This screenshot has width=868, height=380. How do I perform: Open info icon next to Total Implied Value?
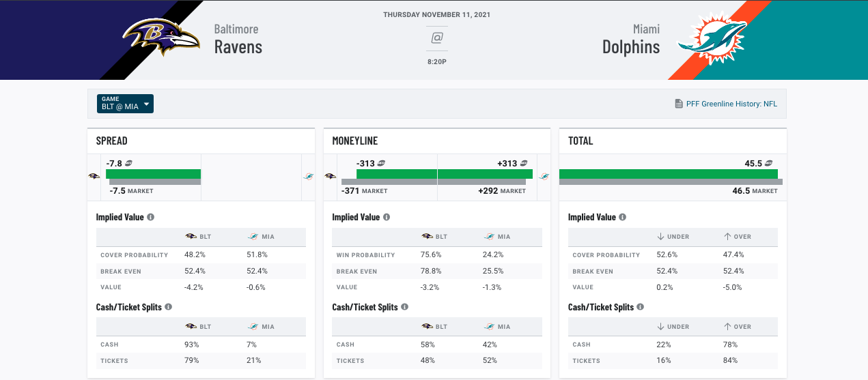tap(623, 217)
